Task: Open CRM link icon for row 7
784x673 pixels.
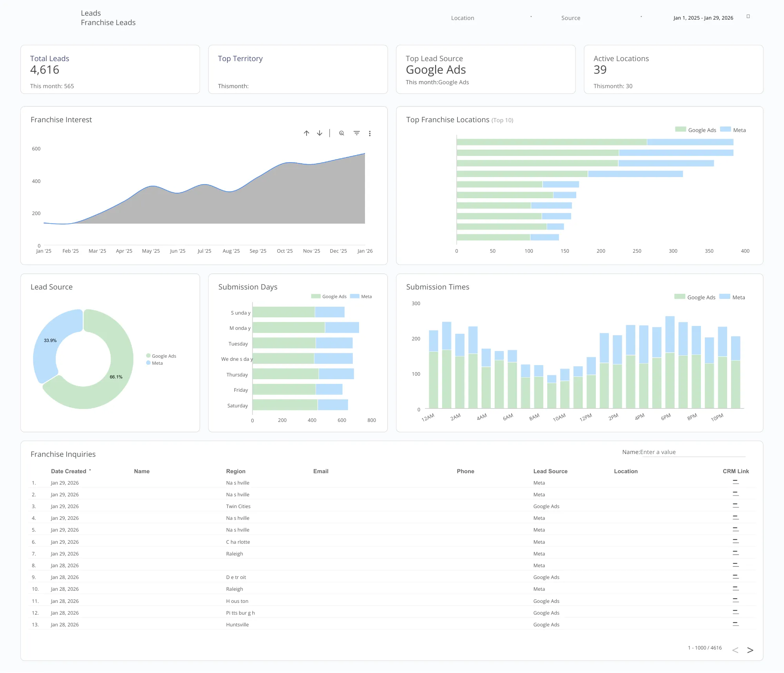Action: tap(736, 553)
